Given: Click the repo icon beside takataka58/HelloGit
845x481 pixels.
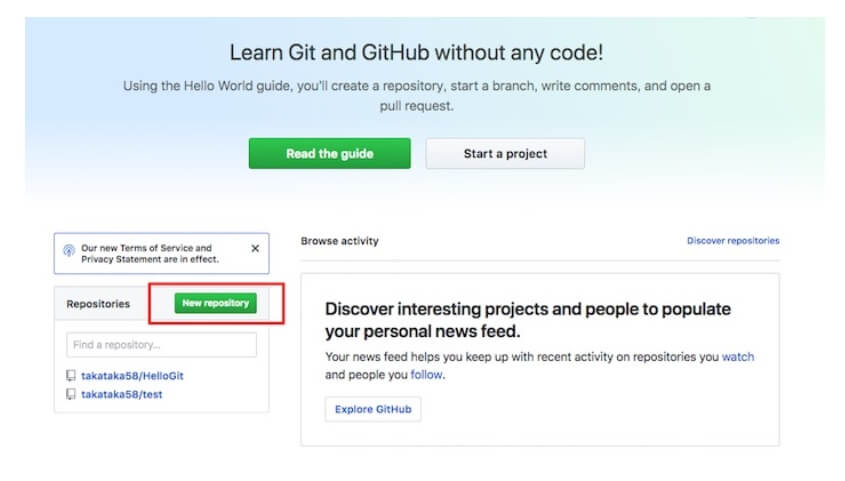Looking at the screenshot, I should (71, 377).
